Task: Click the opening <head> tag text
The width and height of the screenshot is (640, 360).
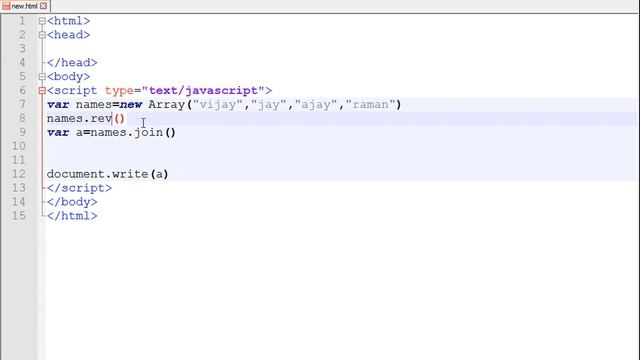Action: click(x=69, y=35)
